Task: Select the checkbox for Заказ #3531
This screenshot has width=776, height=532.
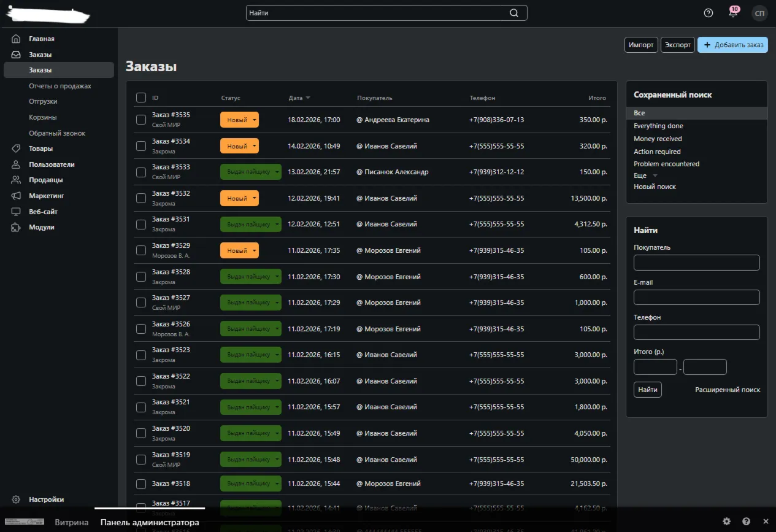Action: tap(141, 224)
